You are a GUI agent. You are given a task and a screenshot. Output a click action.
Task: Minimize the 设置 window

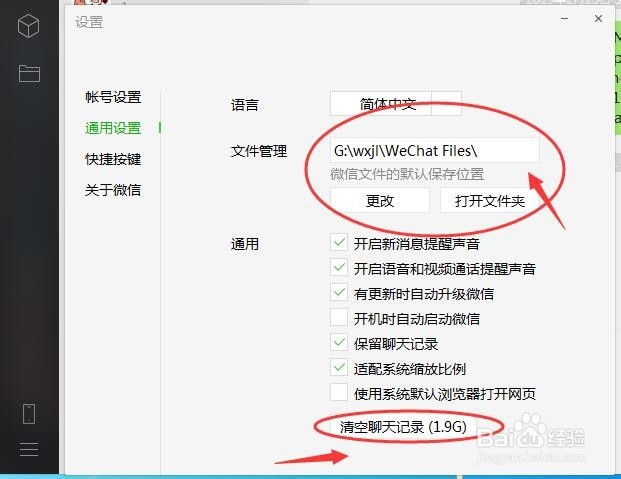point(564,19)
